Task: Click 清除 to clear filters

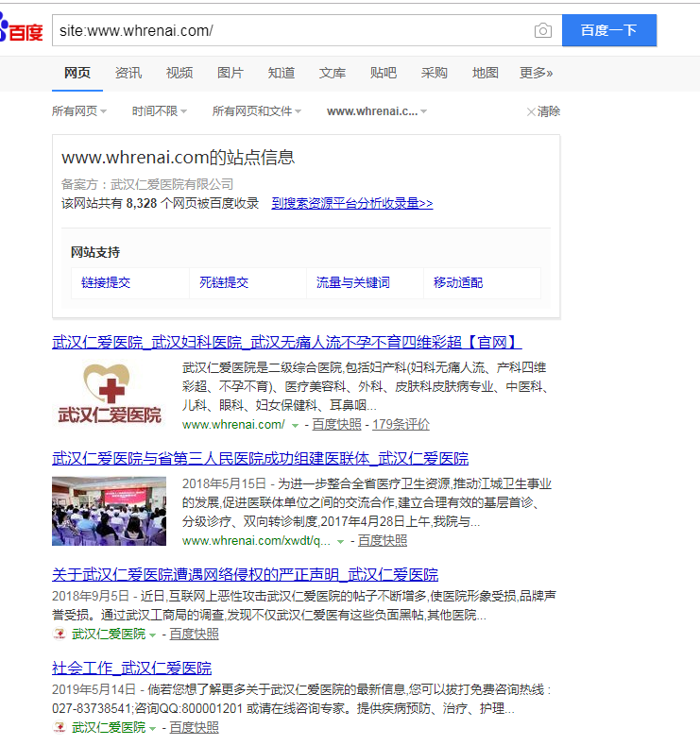Action: click(x=543, y=111)
